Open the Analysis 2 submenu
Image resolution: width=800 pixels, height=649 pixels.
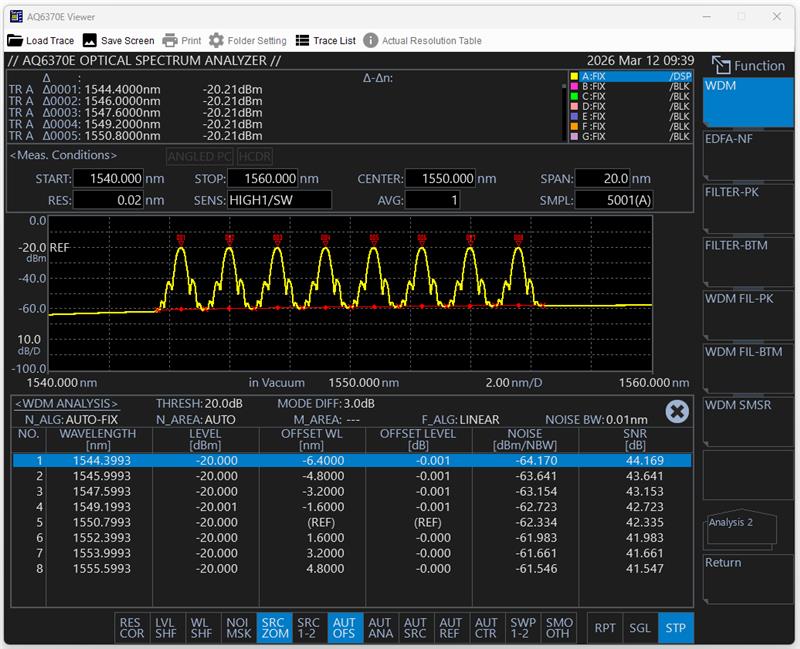pyautogui.click(x=741, y=527)
